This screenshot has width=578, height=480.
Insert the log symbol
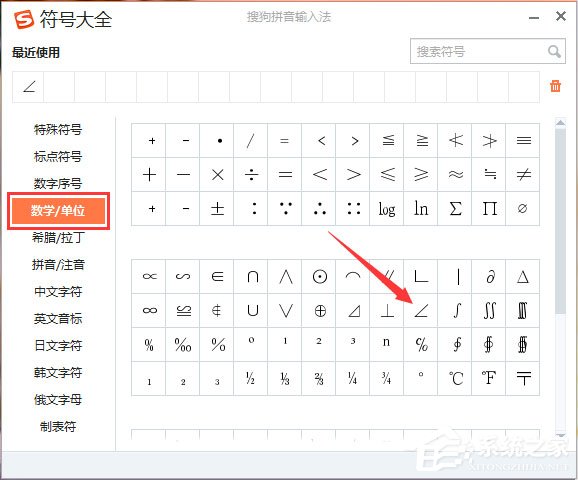(387, 208)
